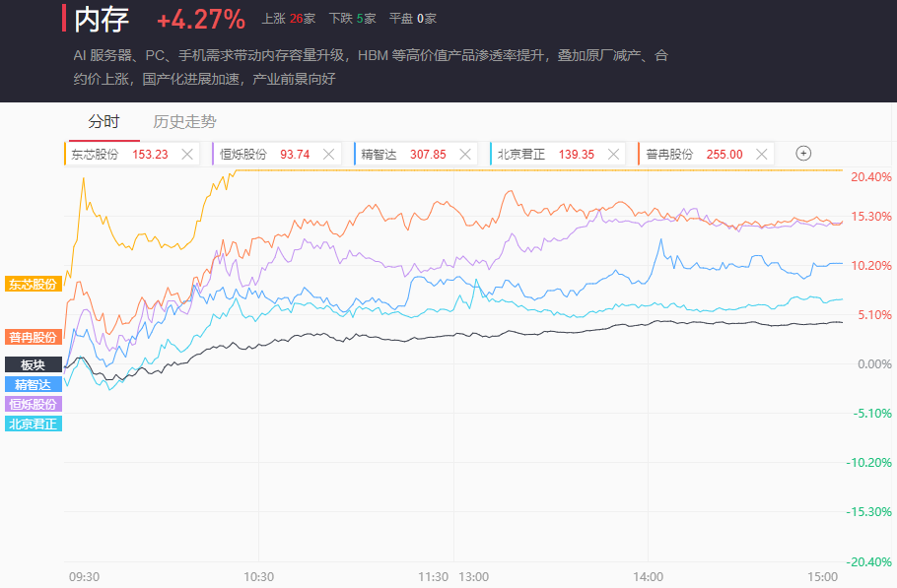897x588 pixels.
Task: Click the blue 精智达 legend label
Action: pyautogui.click(x=34, y=384)
